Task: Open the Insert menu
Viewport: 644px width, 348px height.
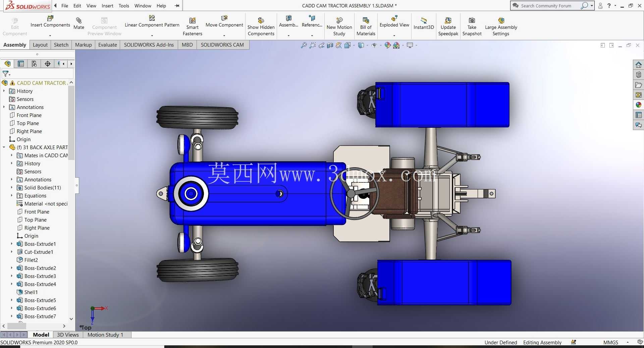Action: click(x=107, y=6)
